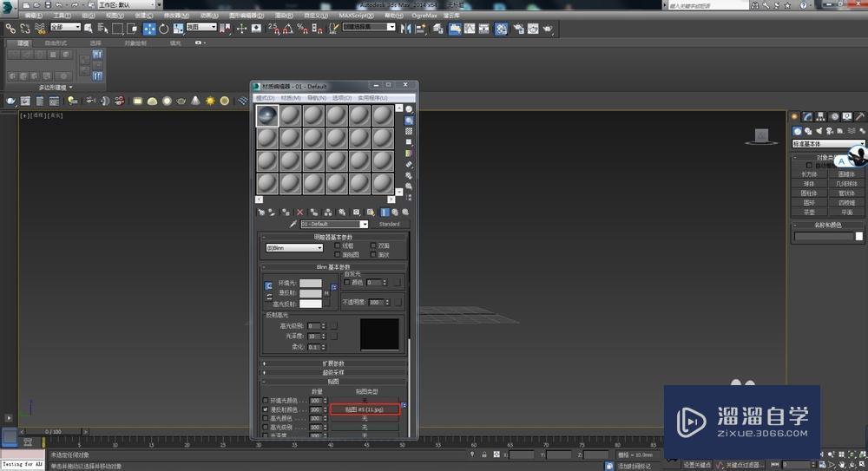Pick material from object with eyedropper

coord(293,224)
